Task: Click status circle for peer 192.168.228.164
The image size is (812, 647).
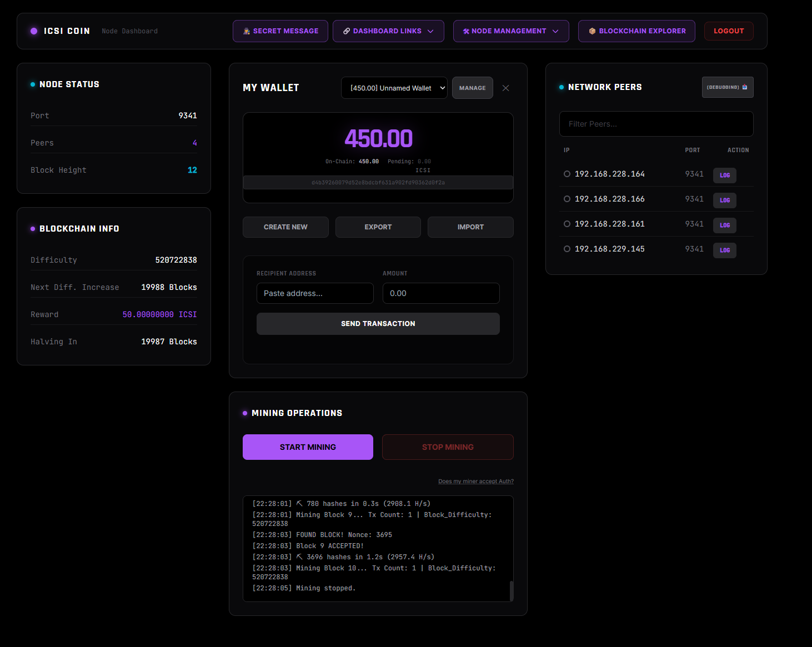Action: [567, 174]
